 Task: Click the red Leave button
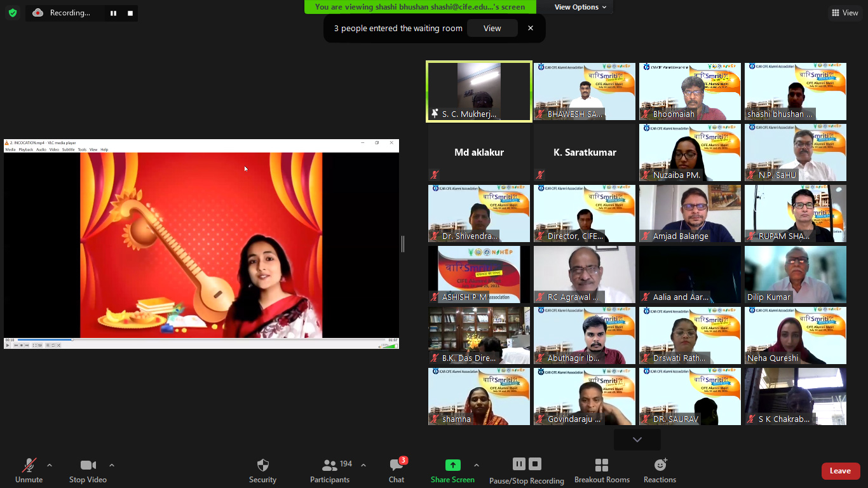pos(840,471)
